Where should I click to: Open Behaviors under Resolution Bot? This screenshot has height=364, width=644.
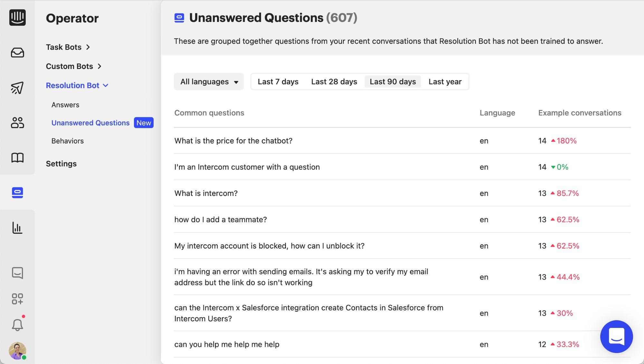[68, 141]
